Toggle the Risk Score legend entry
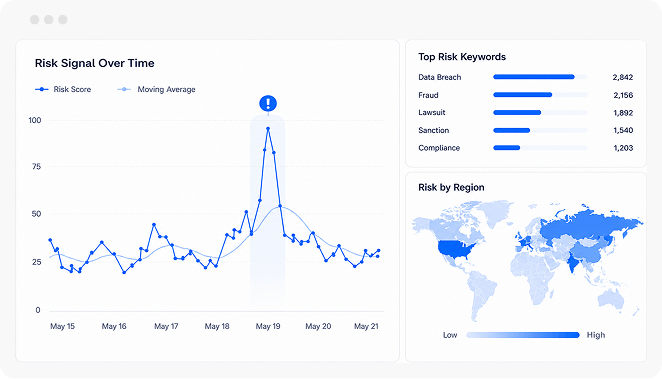This screenshot has width=662, height=379. (x=63, y=89)
